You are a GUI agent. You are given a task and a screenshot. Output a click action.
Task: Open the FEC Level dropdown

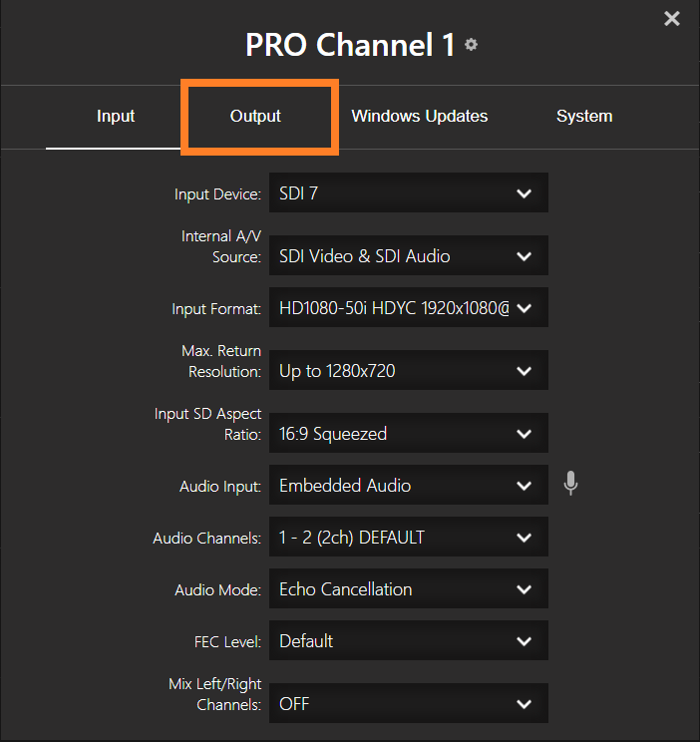click(x=407, y=641)
